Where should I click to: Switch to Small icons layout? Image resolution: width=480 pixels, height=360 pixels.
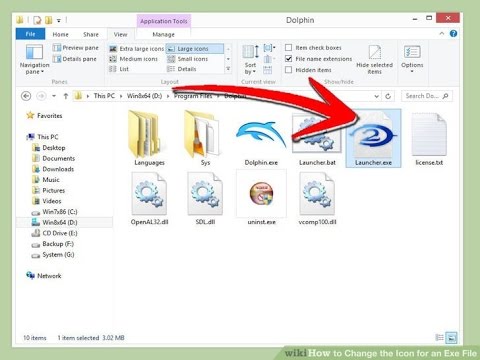(188, 59)
